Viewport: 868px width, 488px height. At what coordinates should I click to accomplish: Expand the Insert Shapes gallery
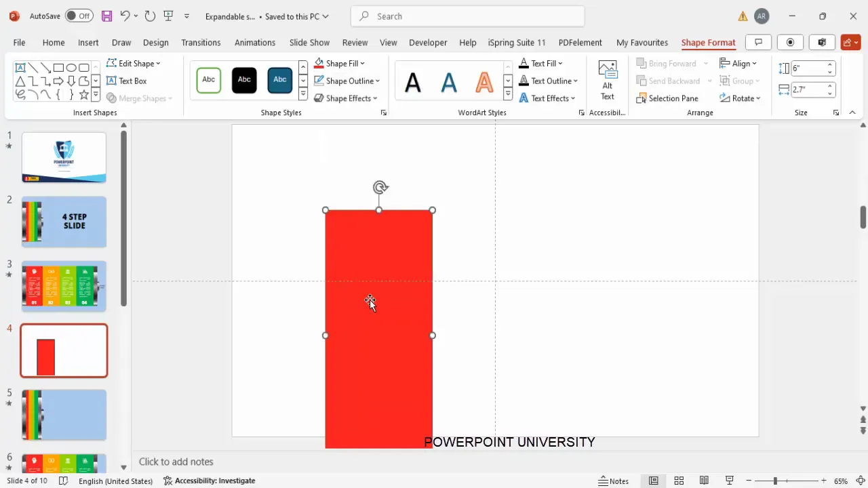pos(96,95)
